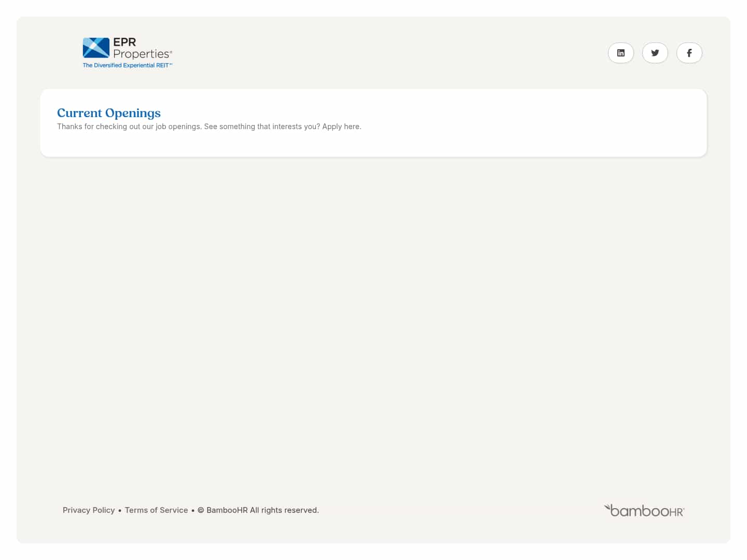
Task: Open LinkedIn from the social icon row
Action: pos(620,52)
